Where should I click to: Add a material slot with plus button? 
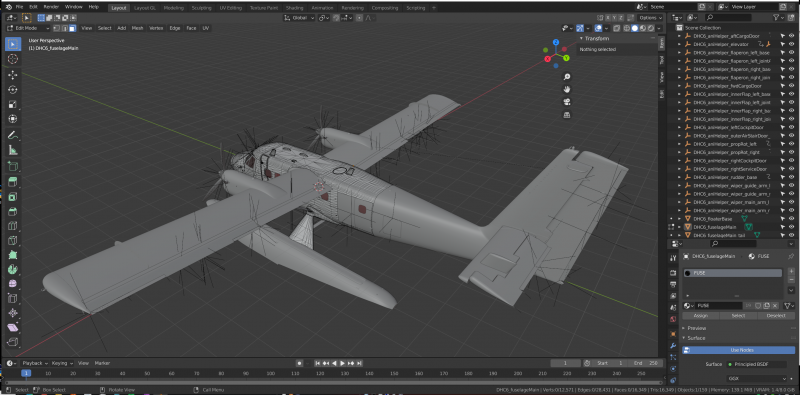point(791,271)
